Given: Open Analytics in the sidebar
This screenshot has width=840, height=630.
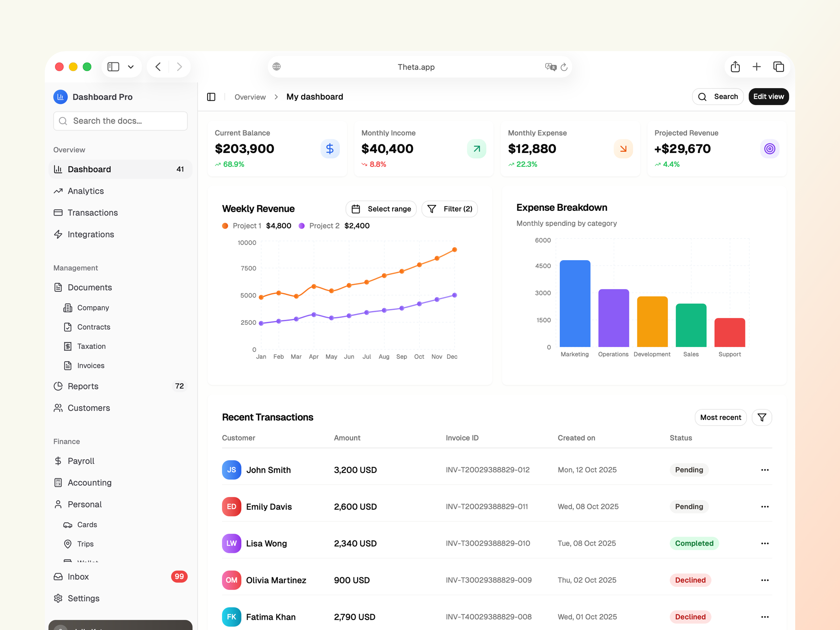Looking at the screenshot, I should (85, 191).
